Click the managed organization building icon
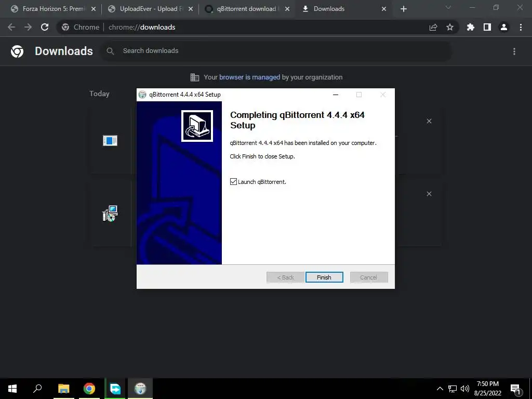Viewport: 532px width, 399px height. tap(195, 77)
